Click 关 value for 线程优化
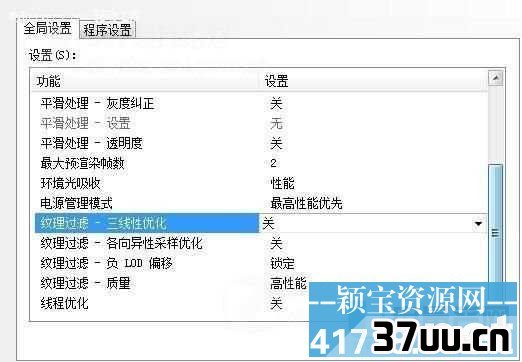Viewport: 522px width, 362px height. [x=276, y=303]
